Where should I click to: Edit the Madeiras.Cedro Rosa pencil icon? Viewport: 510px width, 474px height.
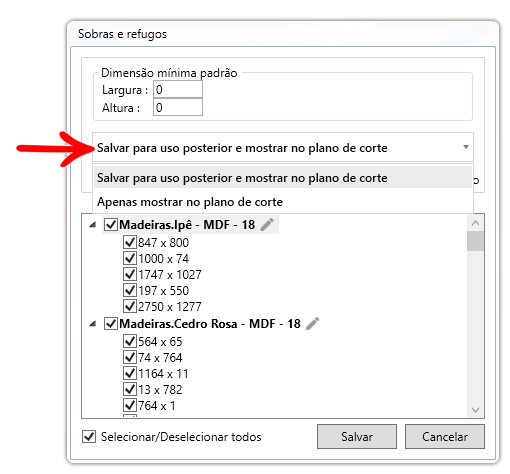click(312, 324)
